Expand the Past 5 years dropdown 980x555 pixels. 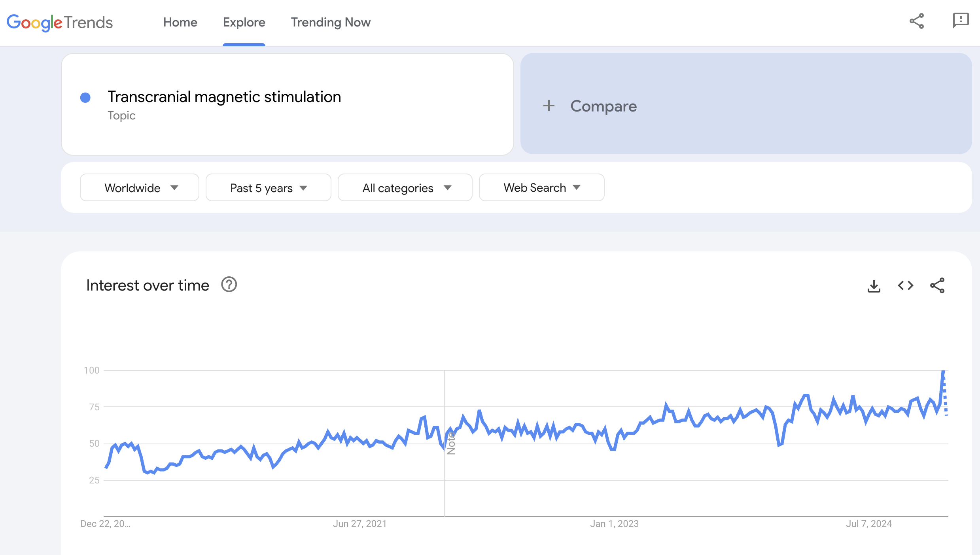pos(268,188)
